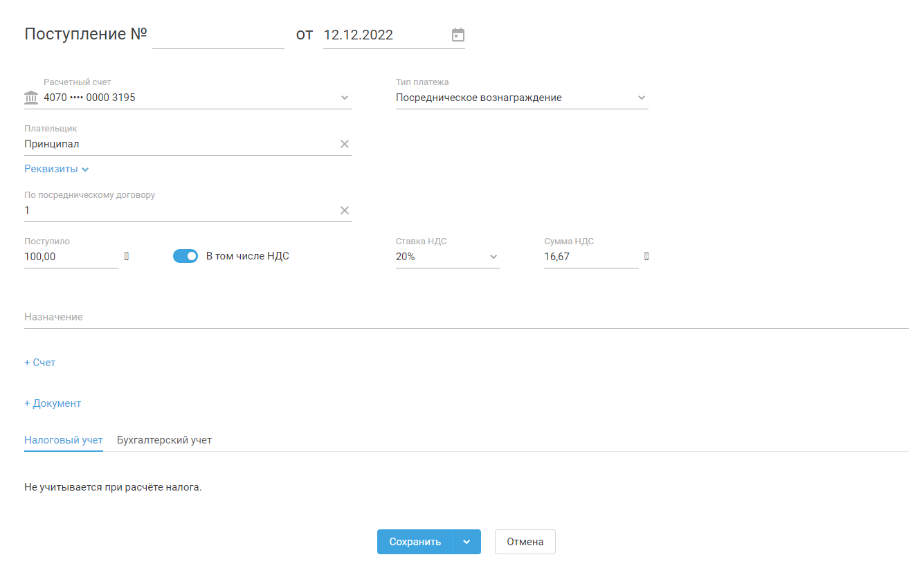Click the text Не учитывается при расчёте налога
The width and height of the screenshot is (924, 575).
[113, 487]
